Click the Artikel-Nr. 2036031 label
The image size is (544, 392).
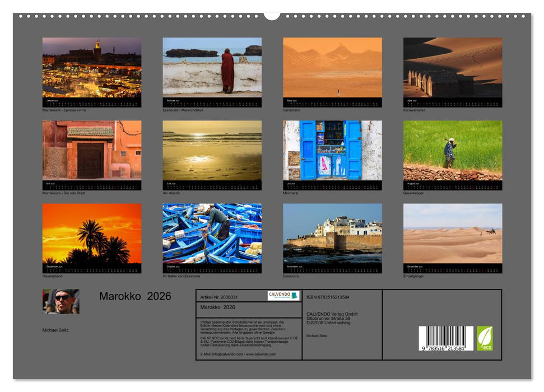220,296
